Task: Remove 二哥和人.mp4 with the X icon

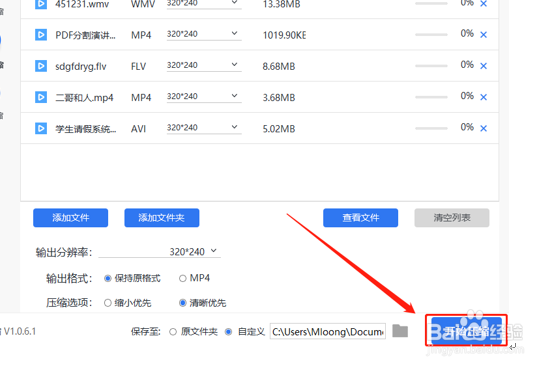Action: (483, 97)
